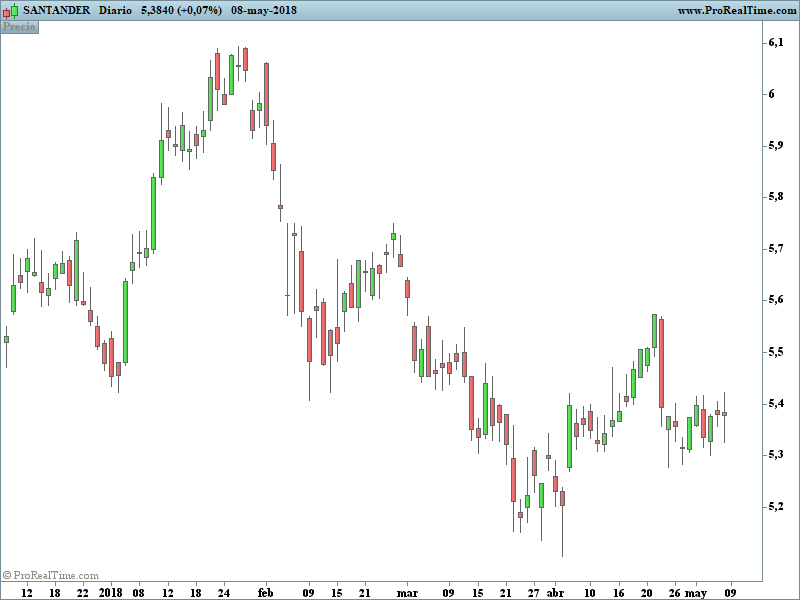This screenshot has width=800, height=600.
Task: Select the 5,5 price level label
Action: pyautogui.click(x=776, y=353)
